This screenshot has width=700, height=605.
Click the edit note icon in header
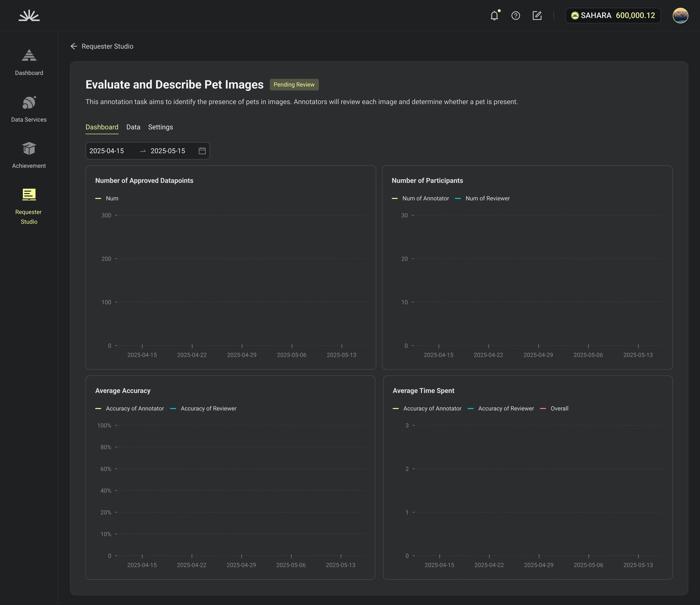pyautogui.click(x=537, y=16)
